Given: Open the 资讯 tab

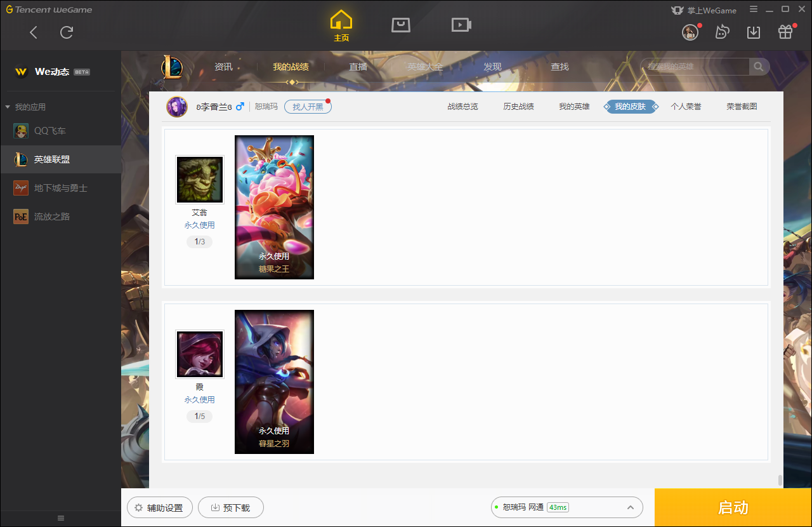Looking at the screenshot, I should coord(223,67).
